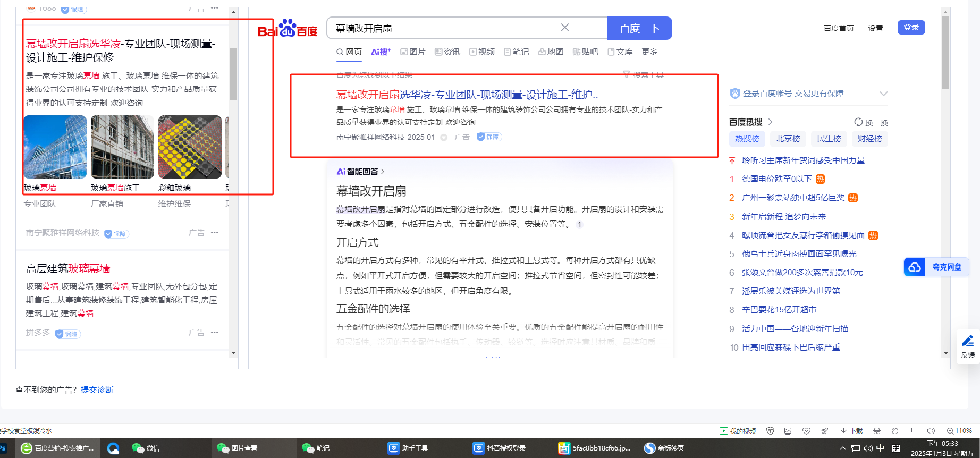This screenshot has width=980, height=458.
Task: Refresh hot search with 换一换
Action: tap(871, 122)
